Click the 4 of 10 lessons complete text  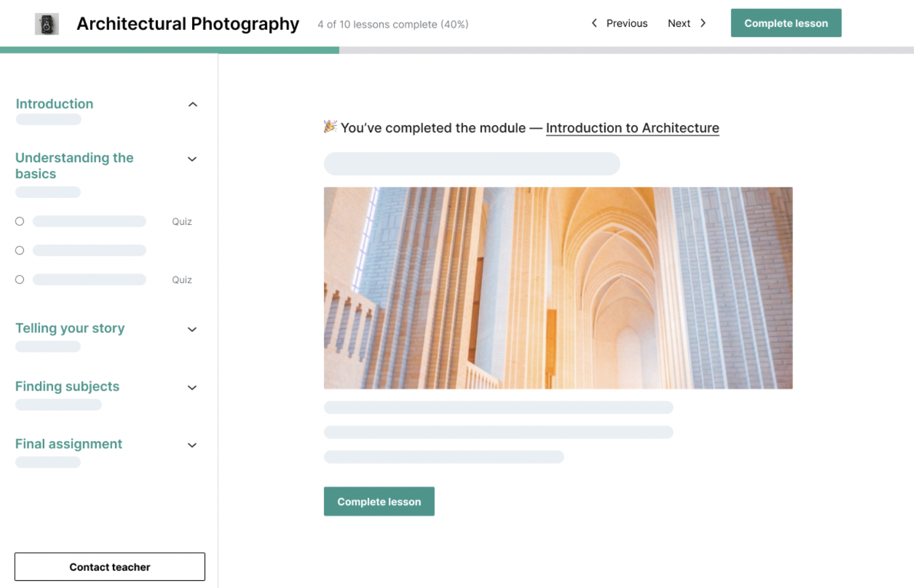393,24
